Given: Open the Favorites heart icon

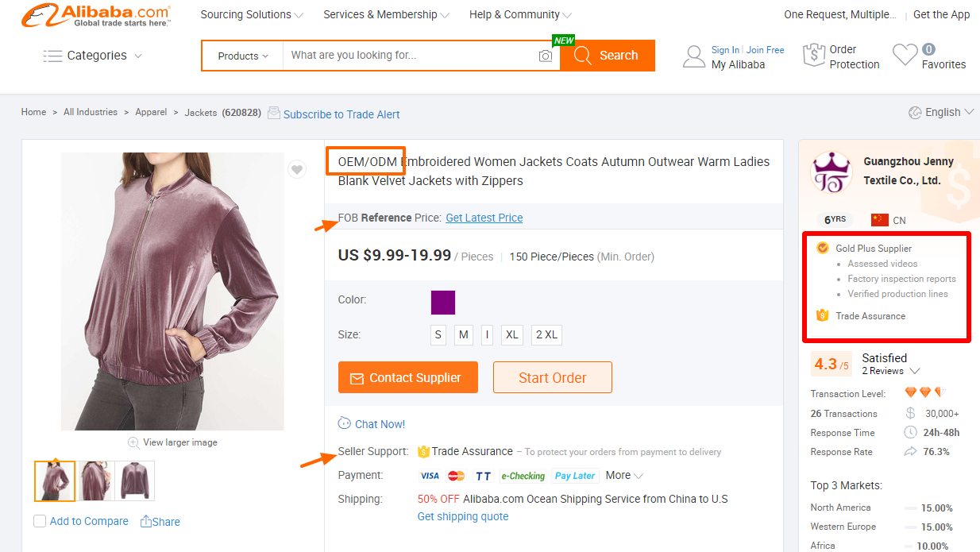Looking at the screenshot, I should click(905, 53).
